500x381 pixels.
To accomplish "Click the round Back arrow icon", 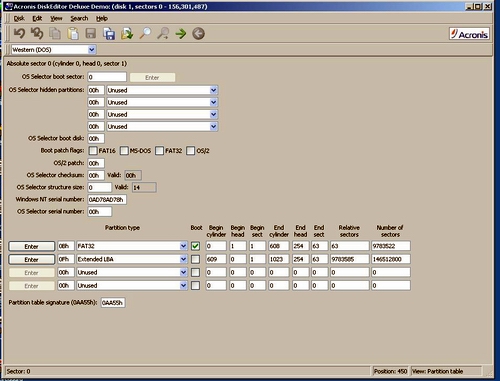I will 198,33.
